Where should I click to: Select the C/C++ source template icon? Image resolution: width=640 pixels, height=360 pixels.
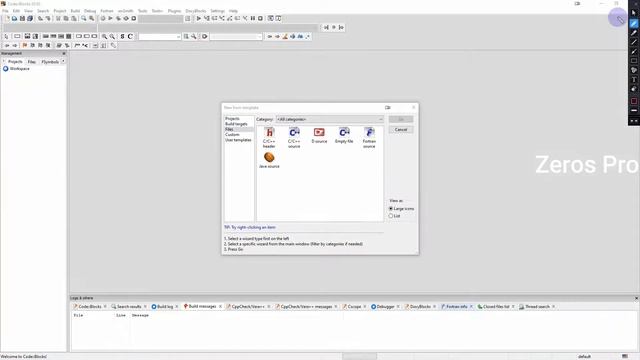click(294, 133)
